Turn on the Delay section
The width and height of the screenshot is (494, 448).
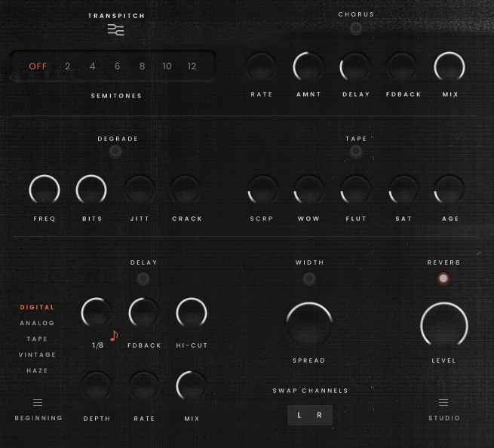pyautogui.click(x=143, y=278)
